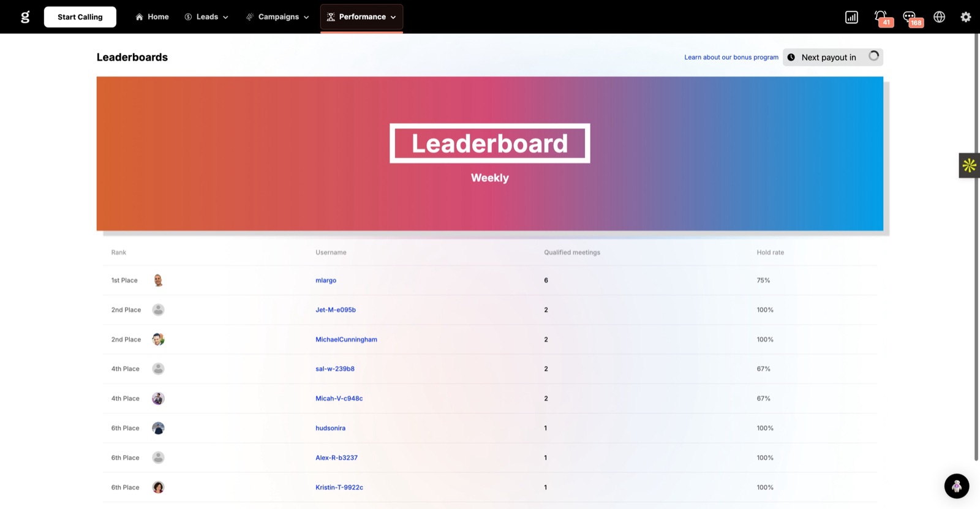The image size is (980, 509).
Task: Click the loading spinner in Next payout
Action: pyautogui.click(x=873, y=56)
